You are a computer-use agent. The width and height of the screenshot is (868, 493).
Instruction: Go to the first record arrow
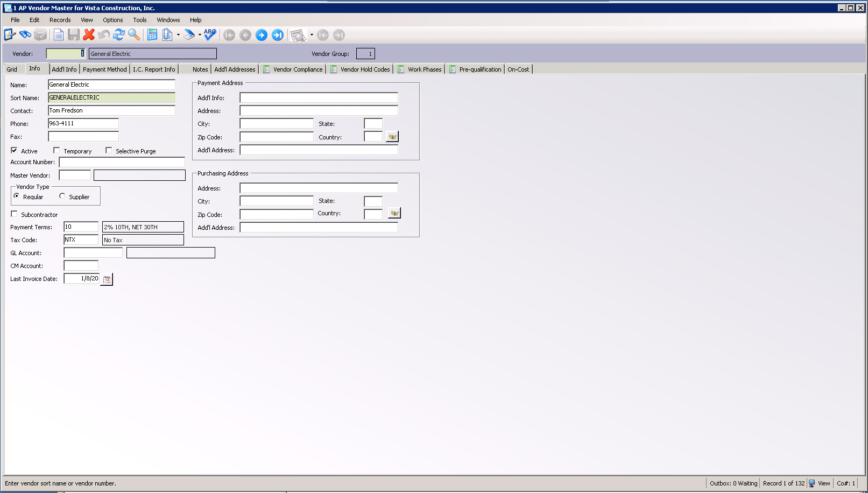click(x=229, y=35)
